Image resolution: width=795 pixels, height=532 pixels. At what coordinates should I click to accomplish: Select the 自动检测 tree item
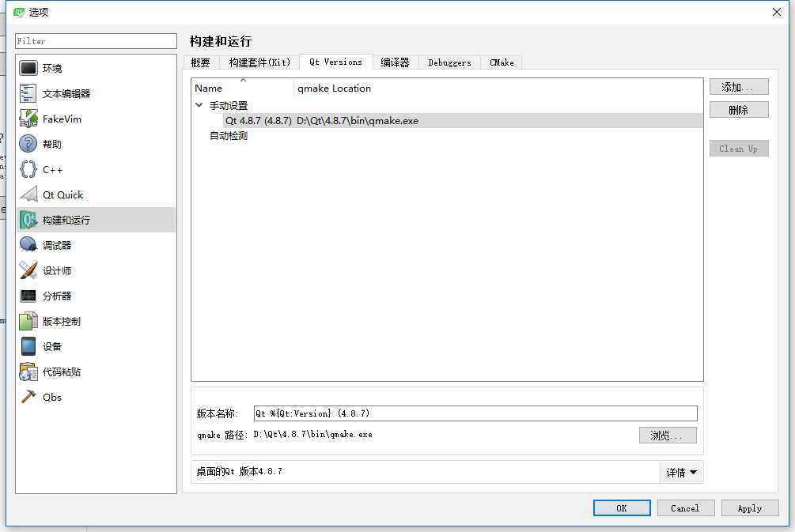(x=229, y=136)
